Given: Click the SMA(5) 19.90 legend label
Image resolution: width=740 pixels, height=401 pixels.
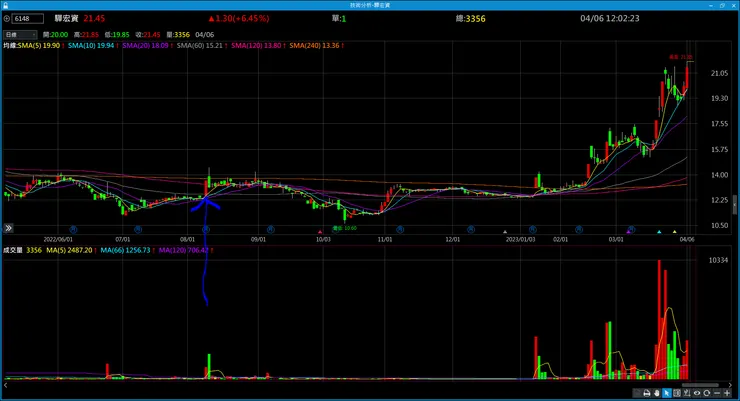Looking at the screenshot, I should [x=39, y=46].
